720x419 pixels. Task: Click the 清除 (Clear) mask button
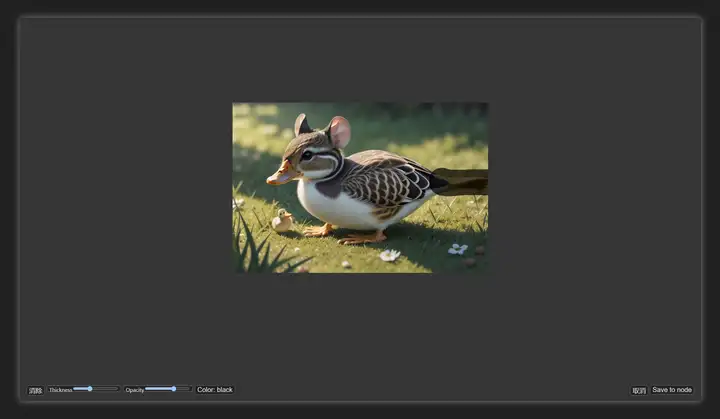point(35,391)
